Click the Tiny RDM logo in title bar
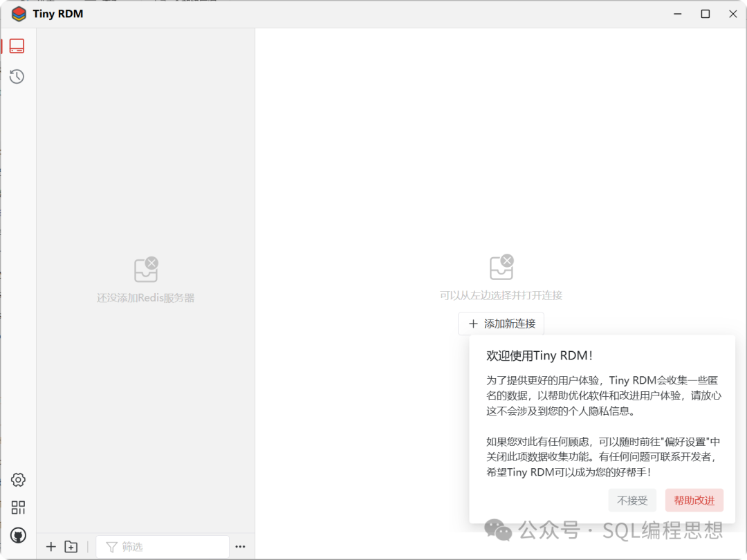747x560 pixels. (x=19, y=14)
